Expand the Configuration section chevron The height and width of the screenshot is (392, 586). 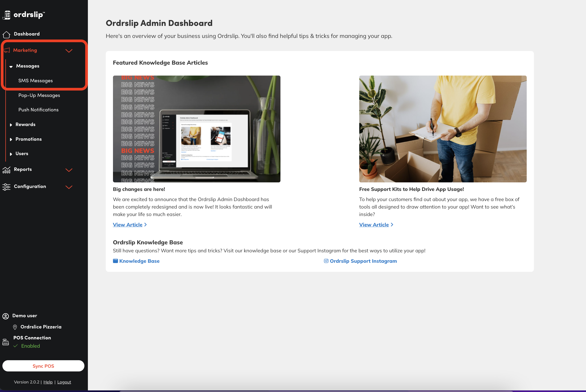point(69,187)
